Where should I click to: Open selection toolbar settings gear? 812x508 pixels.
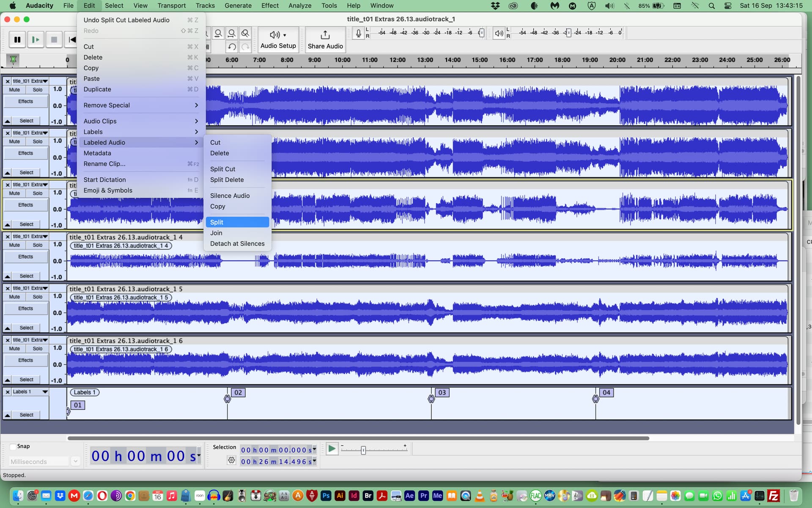click(x=231, y=461)
